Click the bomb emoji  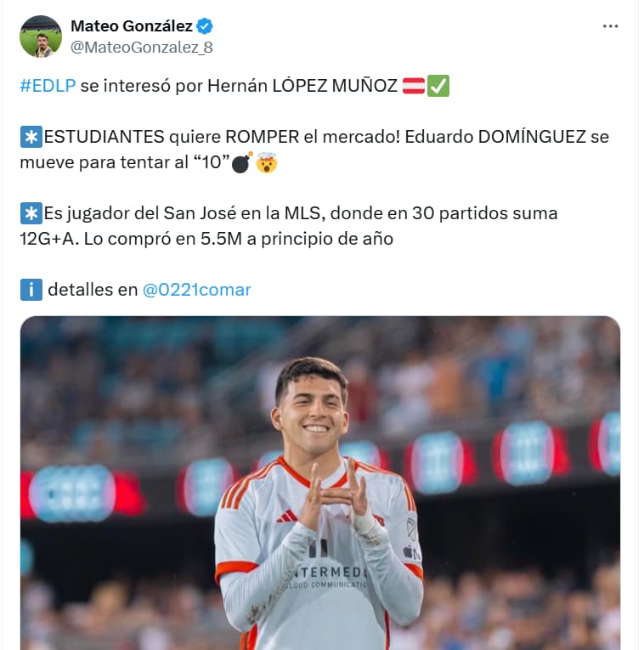coord(242,162)
